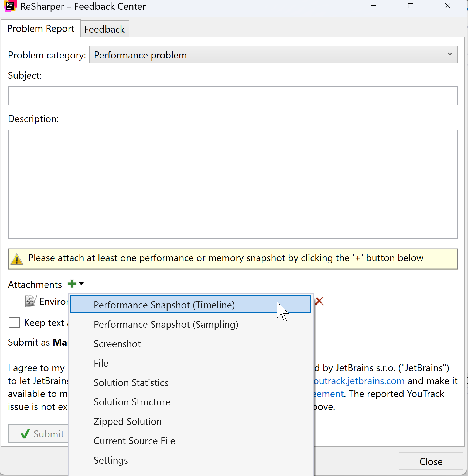
Task: Select Current Source File from the menu
Action: click(134, 441)
